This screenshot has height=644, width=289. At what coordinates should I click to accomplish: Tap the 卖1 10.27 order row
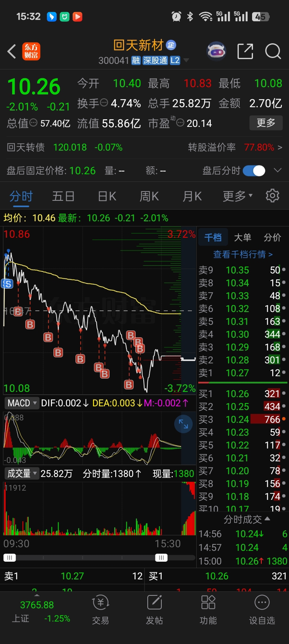click(x=242, y=373)
